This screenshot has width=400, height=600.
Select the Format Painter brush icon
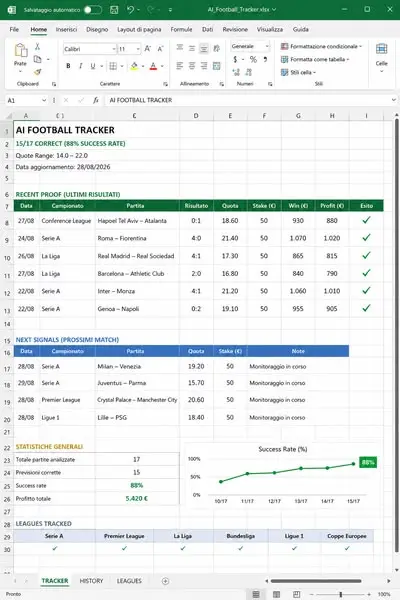click(38, 72)
